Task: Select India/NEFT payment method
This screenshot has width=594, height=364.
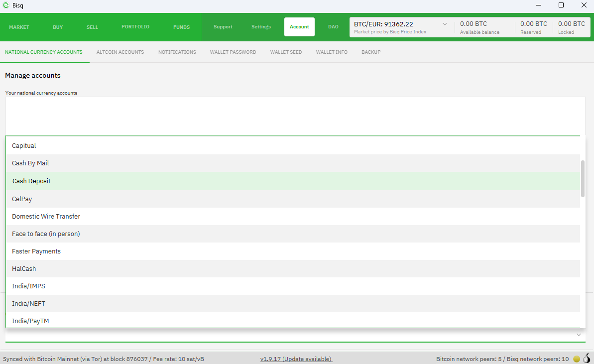Action: click(293, 303)
